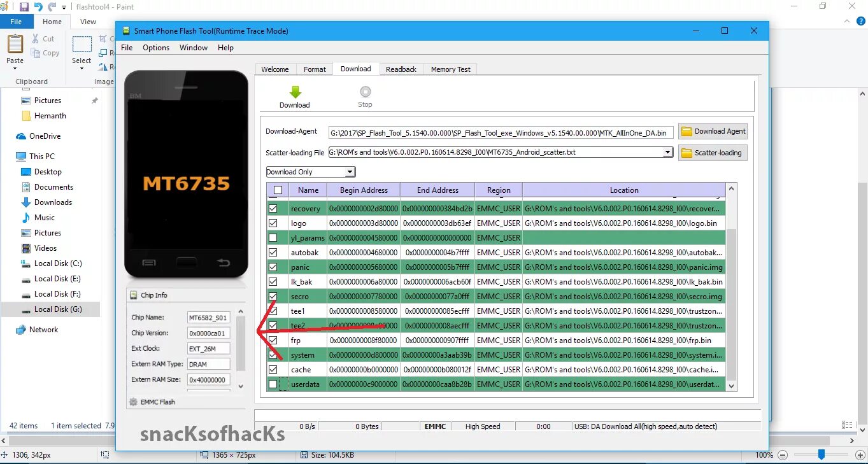
Task: Open the Paint File tab
Action: [16, 22]
